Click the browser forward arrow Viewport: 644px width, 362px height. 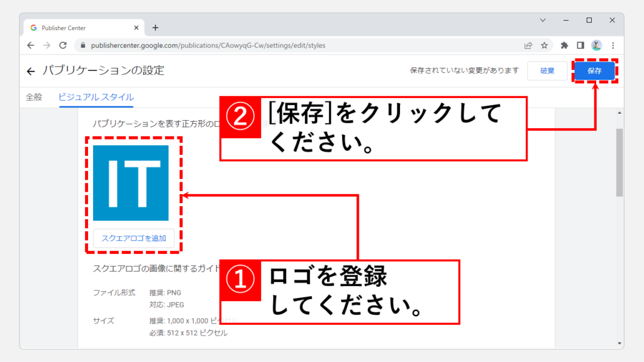pyautogui.click(x=47, y=45)
